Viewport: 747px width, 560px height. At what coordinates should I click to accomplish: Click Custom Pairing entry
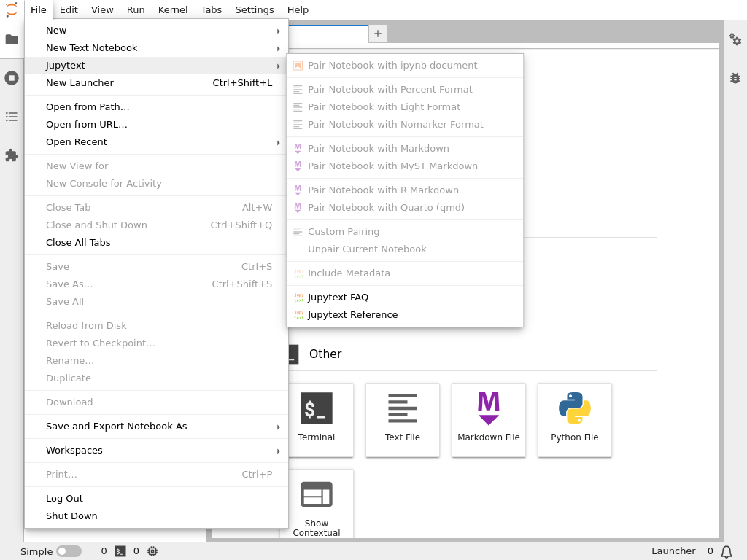pyautogui.click(x=405, y=231)
